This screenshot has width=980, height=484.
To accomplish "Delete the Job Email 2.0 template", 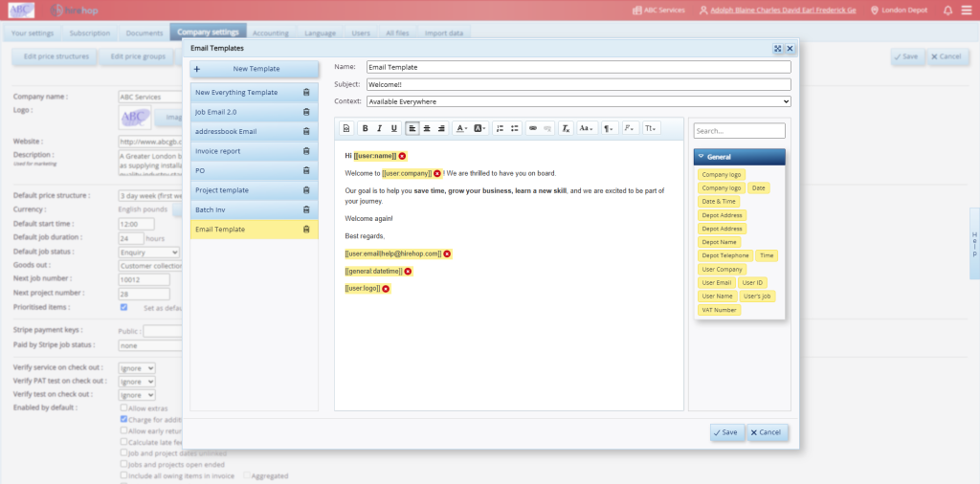I will [x=306, y=112].
